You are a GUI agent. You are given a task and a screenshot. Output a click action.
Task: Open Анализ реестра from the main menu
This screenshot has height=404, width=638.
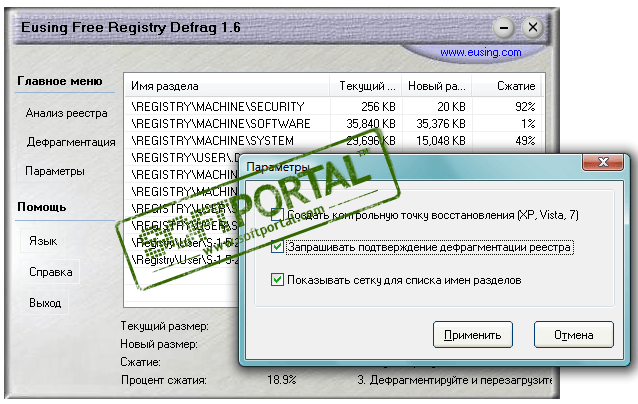pyautogui.click(x=66, y=113)
